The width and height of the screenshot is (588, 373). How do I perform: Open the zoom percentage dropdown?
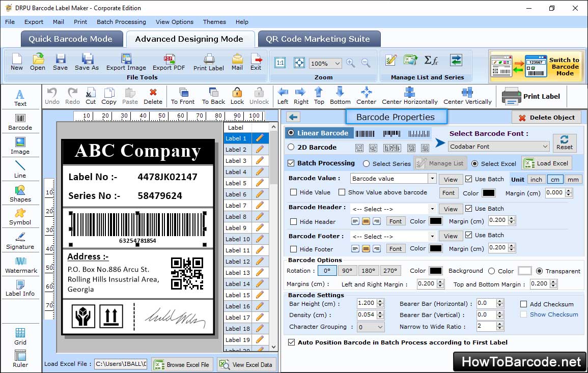[x=325, y=63]
